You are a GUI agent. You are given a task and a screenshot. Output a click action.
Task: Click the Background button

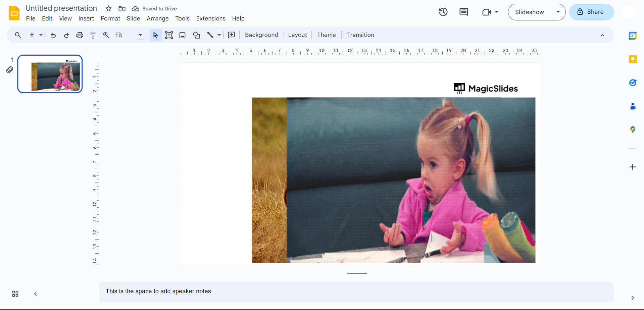click(261, 35)
